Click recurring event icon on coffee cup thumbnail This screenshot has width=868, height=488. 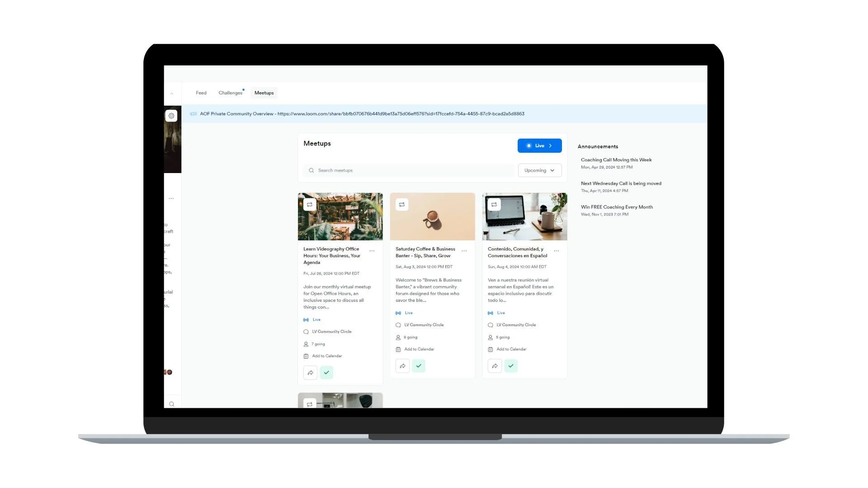[402, 205]
